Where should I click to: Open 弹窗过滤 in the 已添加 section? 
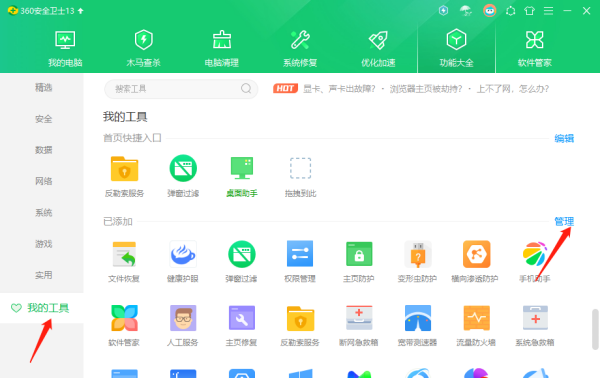[241, 262]
